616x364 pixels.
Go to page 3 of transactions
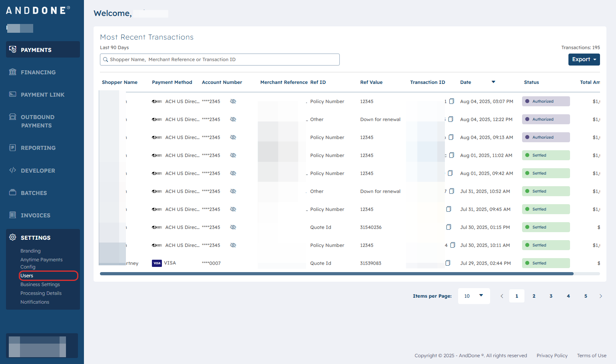tap(551, 296)
